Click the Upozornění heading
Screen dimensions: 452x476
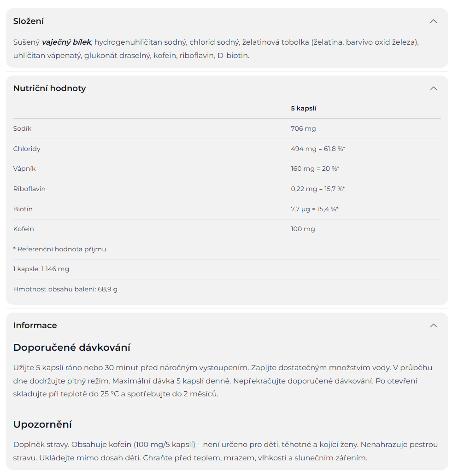pos(42,424)
